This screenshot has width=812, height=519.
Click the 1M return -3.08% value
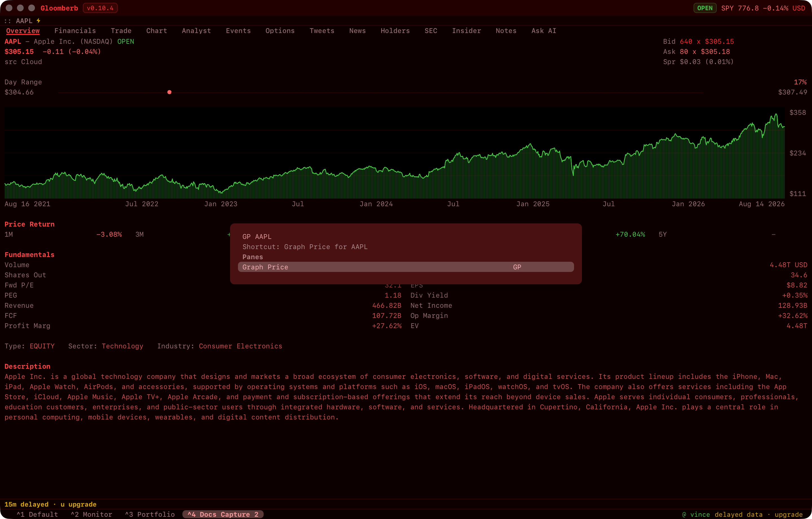(109, 234)
